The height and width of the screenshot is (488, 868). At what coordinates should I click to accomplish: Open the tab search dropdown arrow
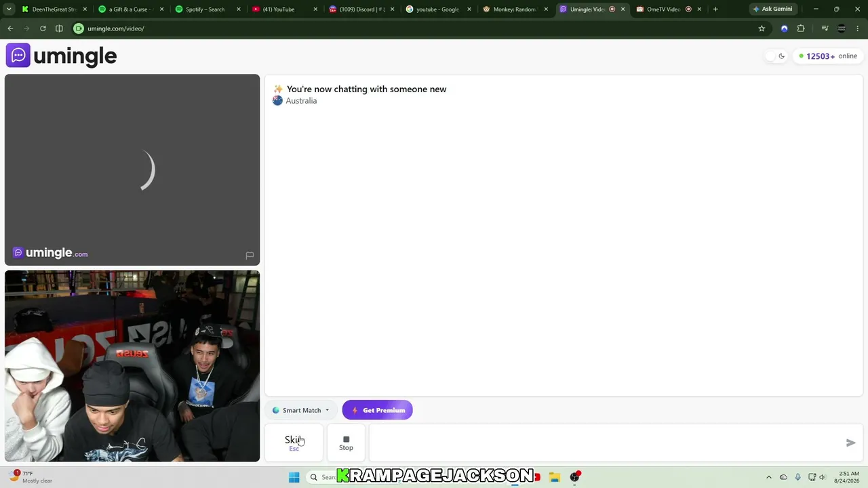tap(9, 9)
